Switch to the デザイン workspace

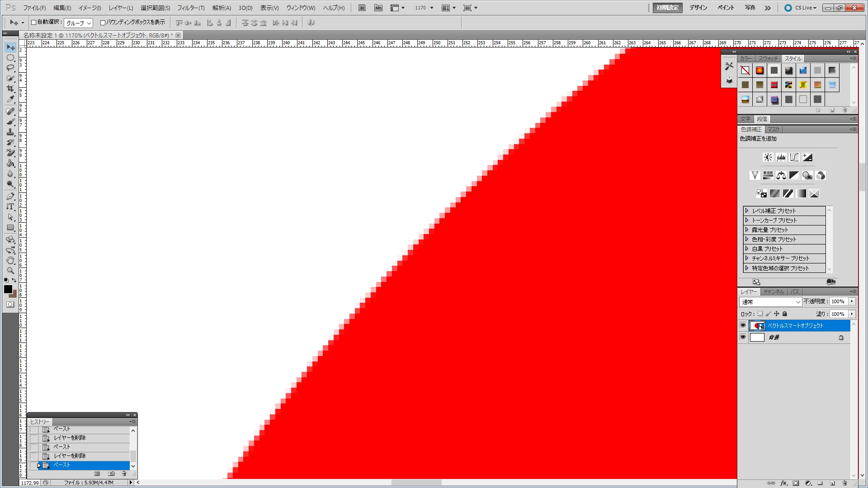(698, 8)
